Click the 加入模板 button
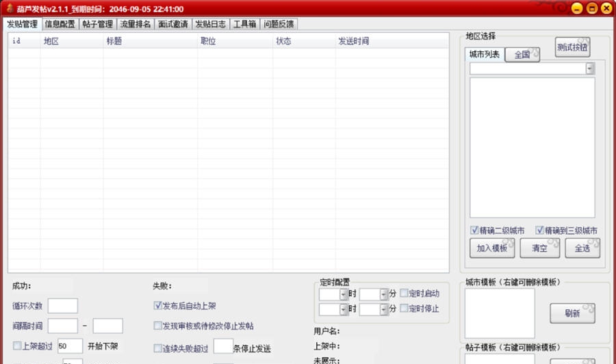The width and height of the screenshot is (616, 364). click(492, 248)
